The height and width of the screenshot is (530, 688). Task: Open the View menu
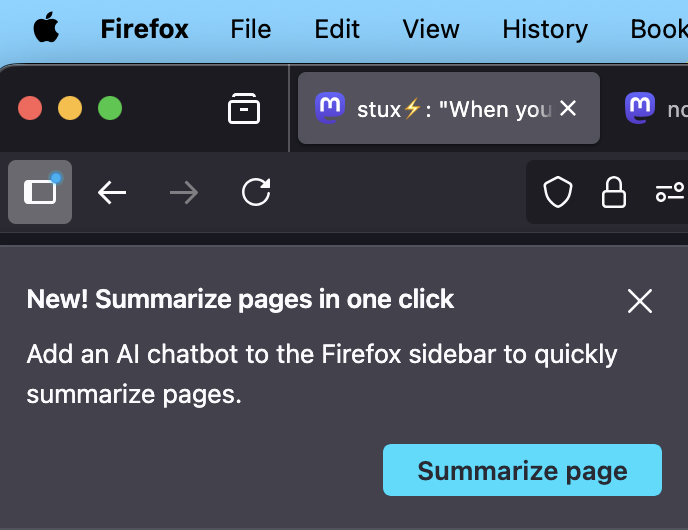[431, 29]
